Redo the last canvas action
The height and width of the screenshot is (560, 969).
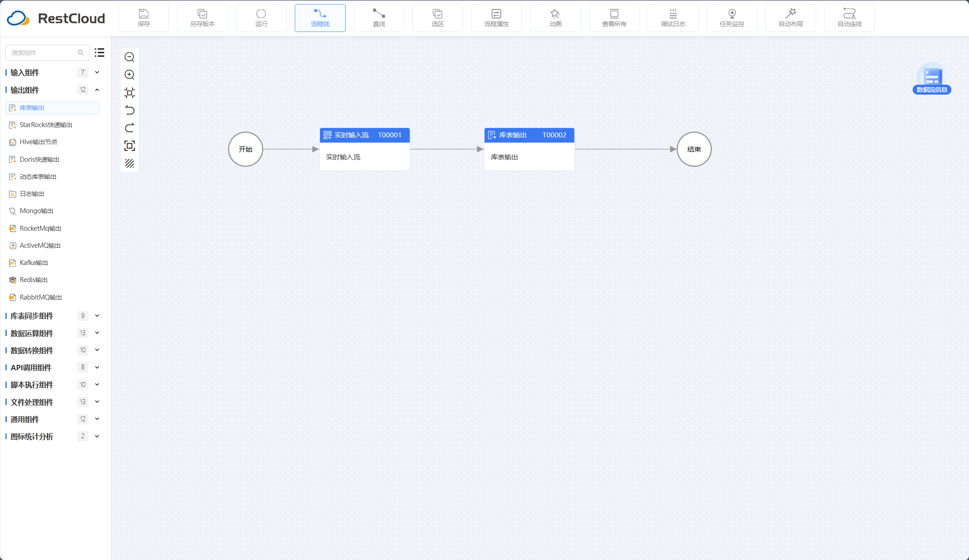coord(129,128)
